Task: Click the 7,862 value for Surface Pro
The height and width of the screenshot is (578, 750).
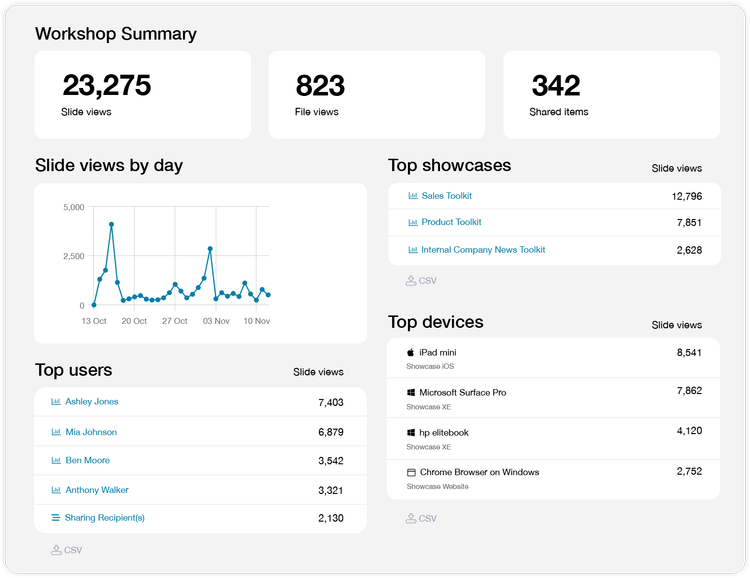Action: (689, 391)
